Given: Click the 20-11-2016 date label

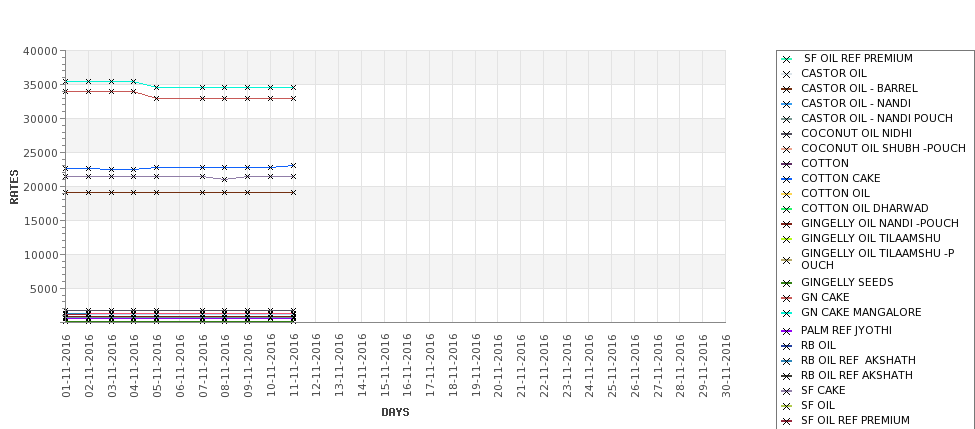Looking at the screenshot, I should click(498, 366).
